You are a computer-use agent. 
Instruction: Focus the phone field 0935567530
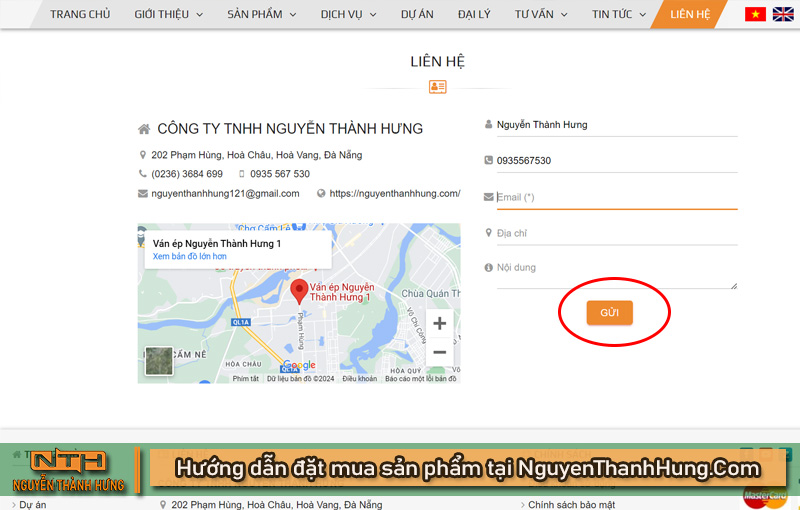point(617,161)
